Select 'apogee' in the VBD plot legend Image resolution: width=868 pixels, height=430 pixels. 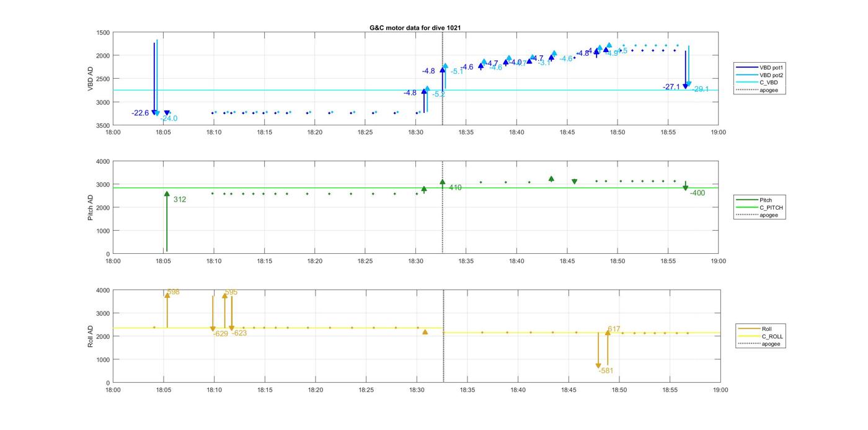click(756, 90)
